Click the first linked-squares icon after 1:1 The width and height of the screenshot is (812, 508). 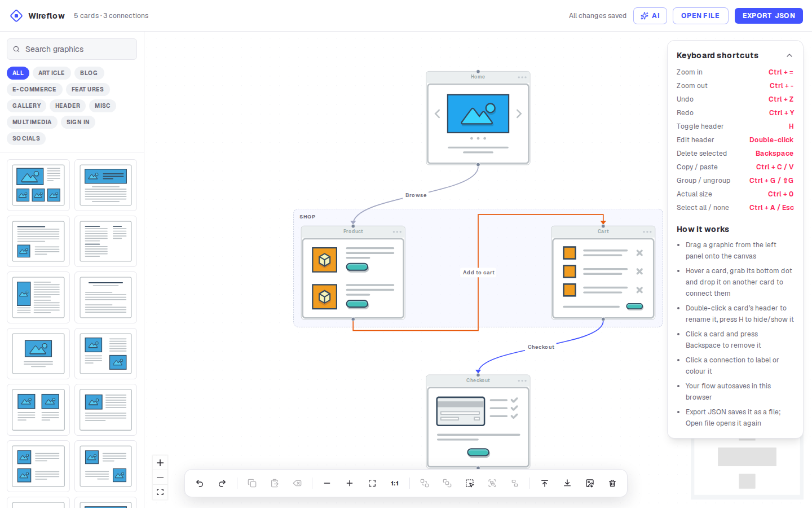(x=425, y=483)
